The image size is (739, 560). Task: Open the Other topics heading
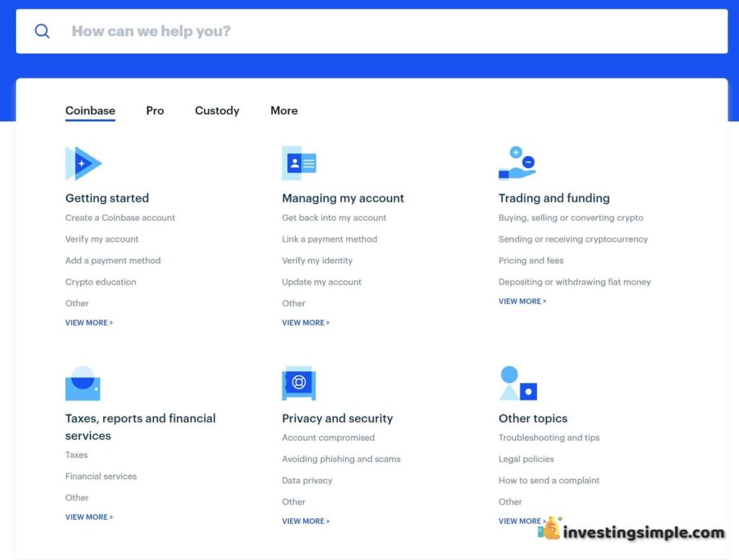coord(533,419)
